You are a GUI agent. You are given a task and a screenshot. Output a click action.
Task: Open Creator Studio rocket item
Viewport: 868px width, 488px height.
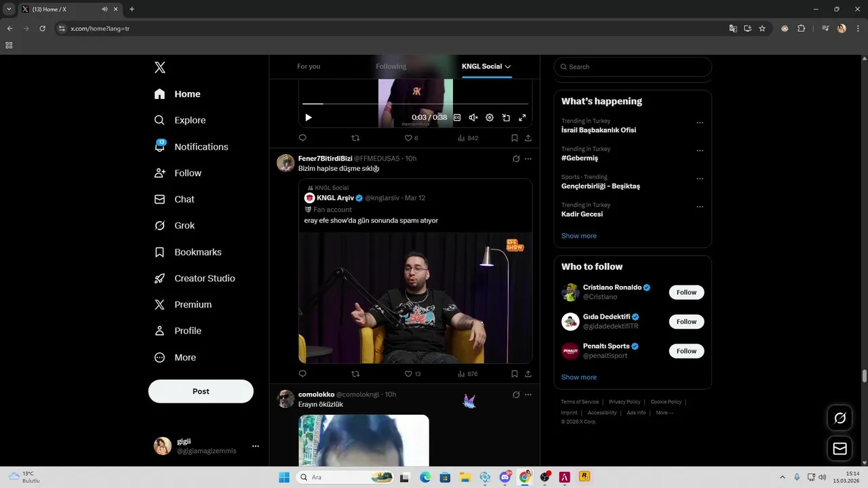[195, 279]
